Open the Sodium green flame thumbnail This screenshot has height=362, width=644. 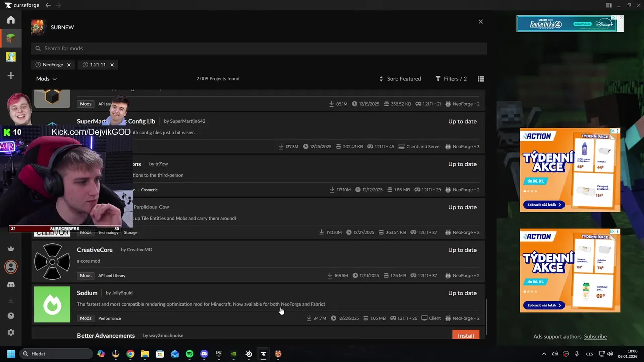(52, 304)
